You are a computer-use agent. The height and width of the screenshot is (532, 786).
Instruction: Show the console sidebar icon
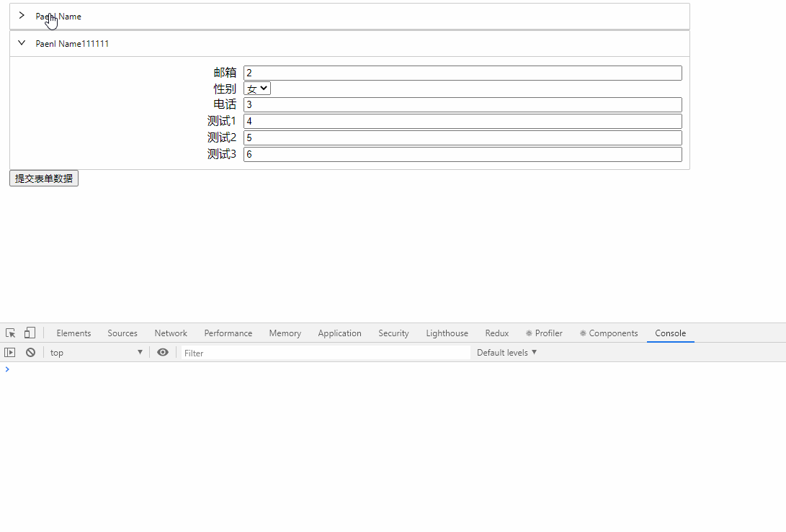click(10, 353)
